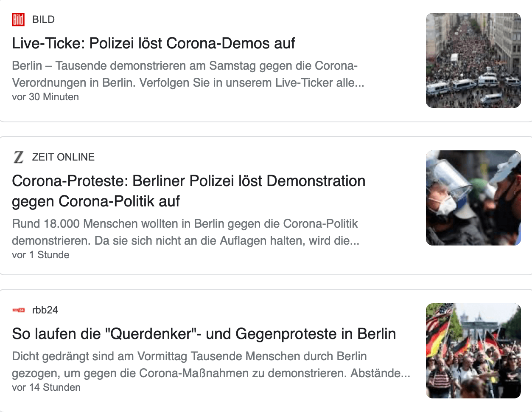Viewport: 532px width, 412px height.
Task: Open headline 'Live-Ticke: Polizei löst Corona-Demos auf'
Action: coord(153,43)
